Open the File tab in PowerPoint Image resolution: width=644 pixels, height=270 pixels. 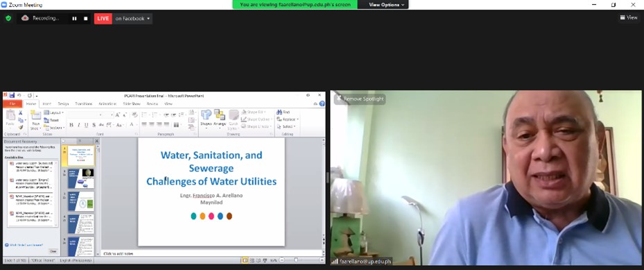tap(12, 104)
